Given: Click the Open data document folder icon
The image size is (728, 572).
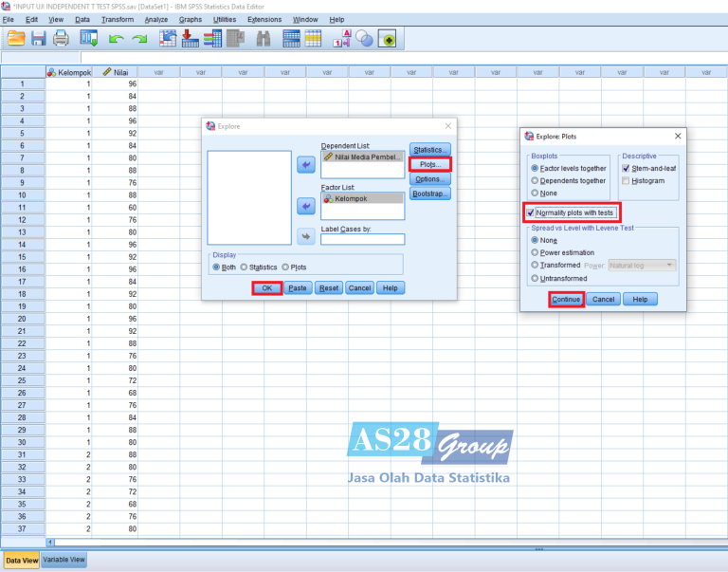Looking at the screenshot, I should pos(16,39).
